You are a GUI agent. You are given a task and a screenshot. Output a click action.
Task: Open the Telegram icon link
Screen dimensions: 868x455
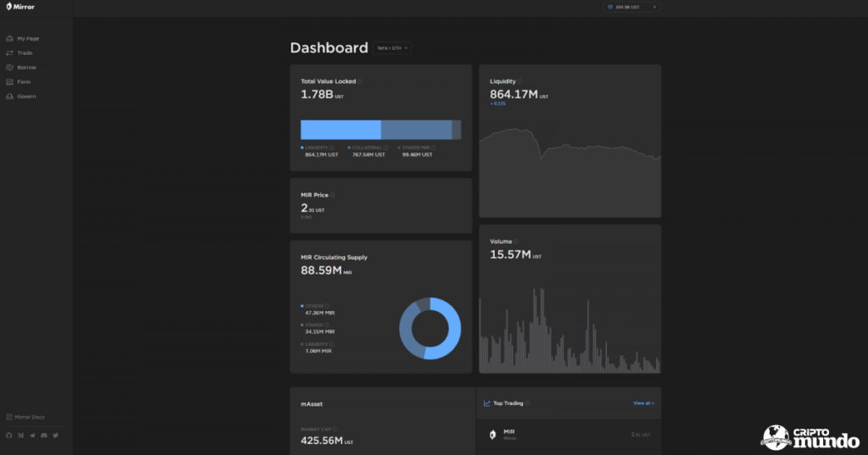[32, 435]
